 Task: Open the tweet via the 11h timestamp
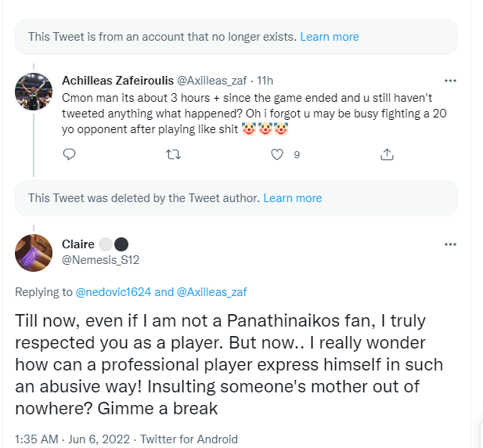coord(265,81)
